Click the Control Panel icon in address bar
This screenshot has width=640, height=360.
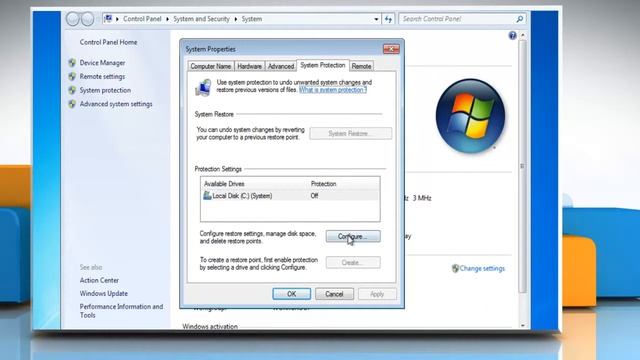(108, 19)
